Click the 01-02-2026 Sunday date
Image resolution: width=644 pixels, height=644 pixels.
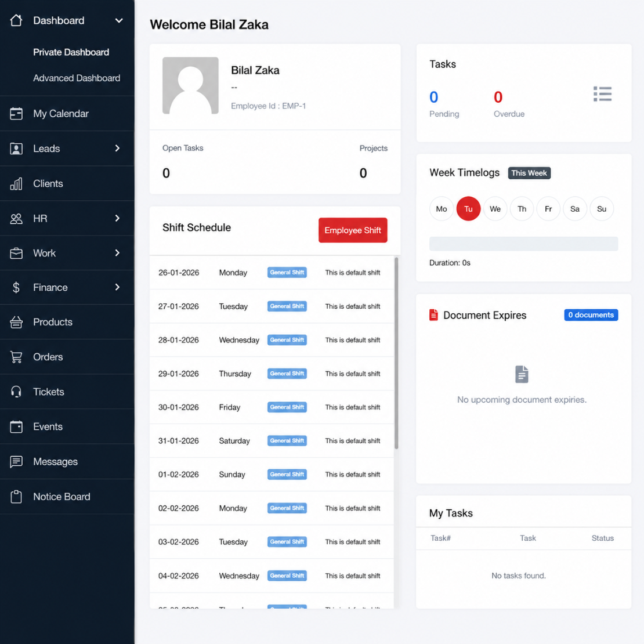[179, 475]
